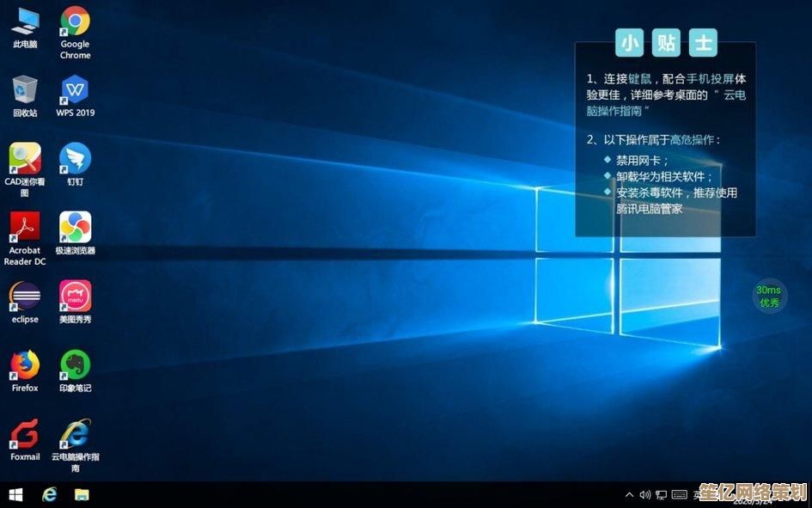This screenshot has height=508, width=812.
Task: Click the 30ms 优秀 latency indicator
Action: [x=769, y=297]
